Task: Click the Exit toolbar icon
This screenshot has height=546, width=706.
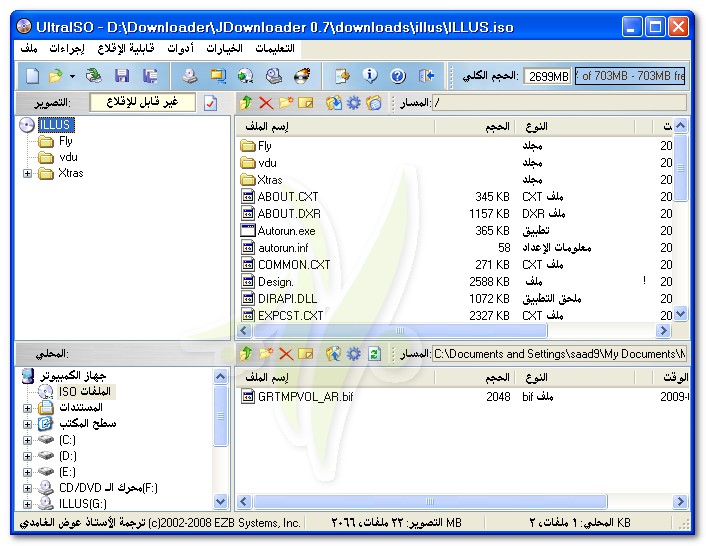Action: click(426, 76)
